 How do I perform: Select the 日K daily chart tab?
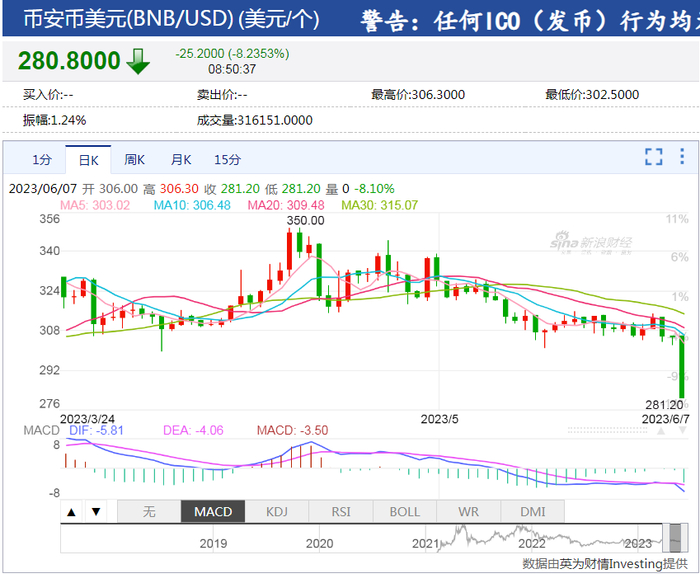(88, 159)
